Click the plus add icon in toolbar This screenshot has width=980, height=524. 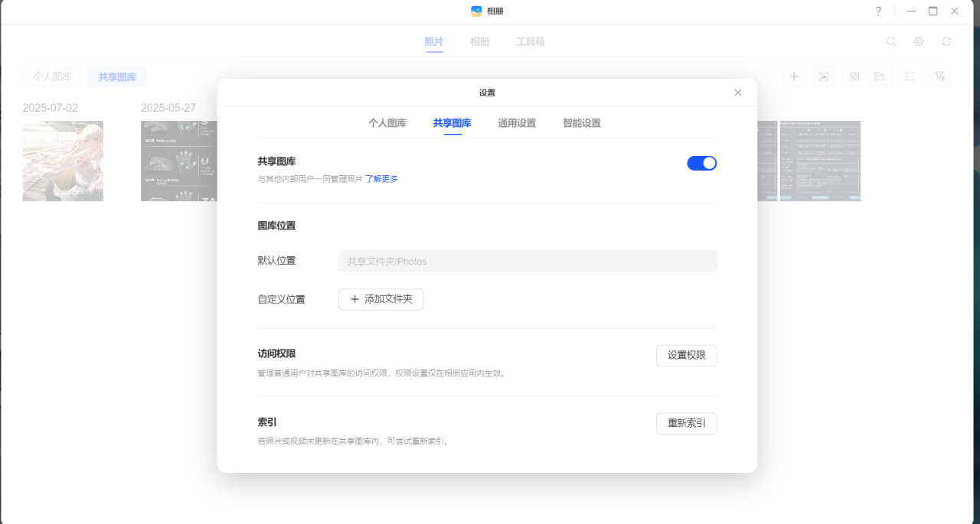click(795, 76)
